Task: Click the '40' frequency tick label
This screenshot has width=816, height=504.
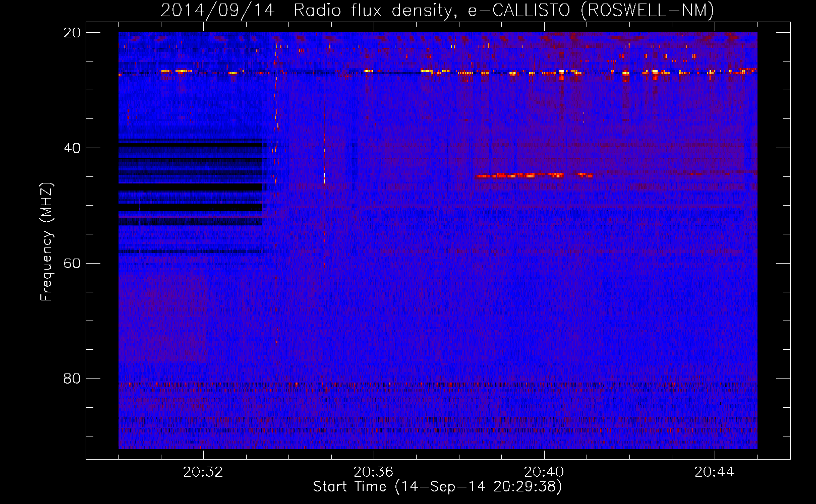Action: coord(72,148)
